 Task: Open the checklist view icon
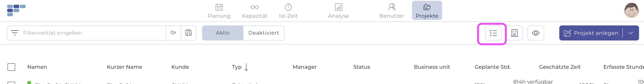point(493,33)
